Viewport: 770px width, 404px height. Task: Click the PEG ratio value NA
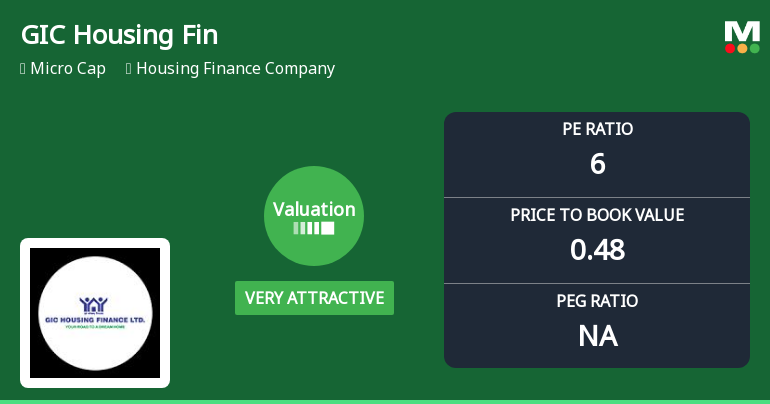[597, 336]
